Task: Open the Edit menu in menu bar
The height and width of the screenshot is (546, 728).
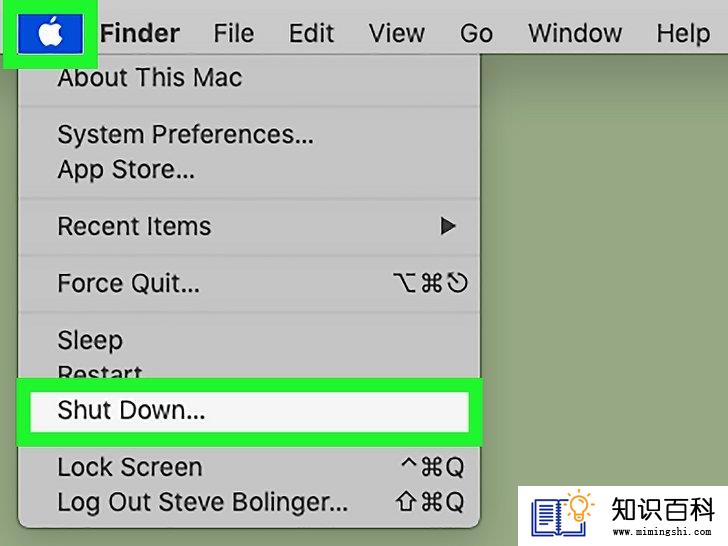Action: pyautogui.click(x=311, y=33)
